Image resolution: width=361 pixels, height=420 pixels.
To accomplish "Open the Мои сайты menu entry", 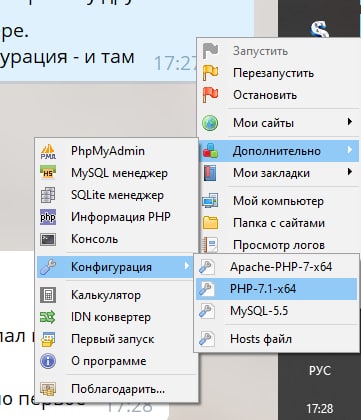I will (279, 123).
